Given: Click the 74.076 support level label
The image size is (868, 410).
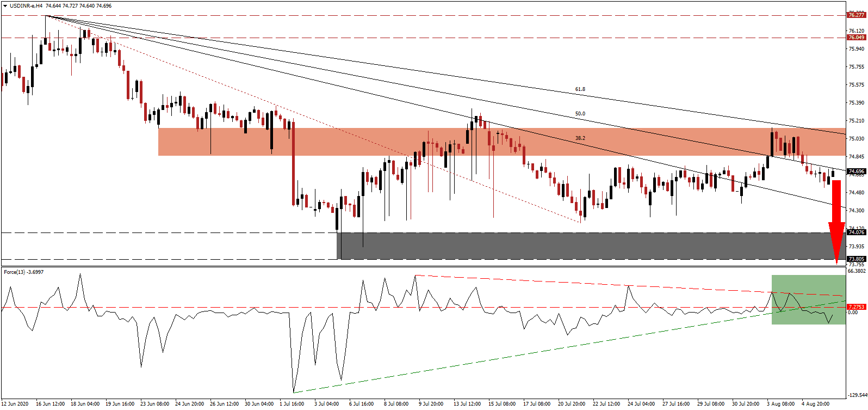Looking at the screenshot, I should (x=856, y=232).
